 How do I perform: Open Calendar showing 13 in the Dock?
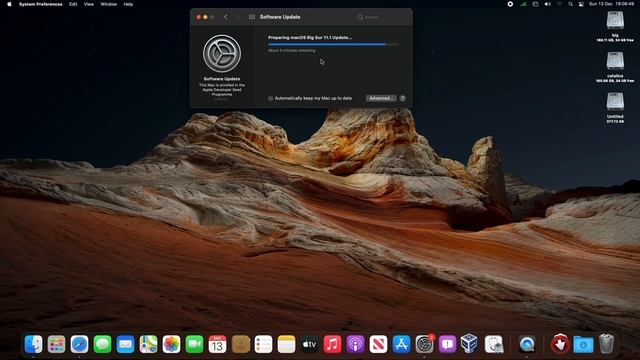tap(218, 344)
